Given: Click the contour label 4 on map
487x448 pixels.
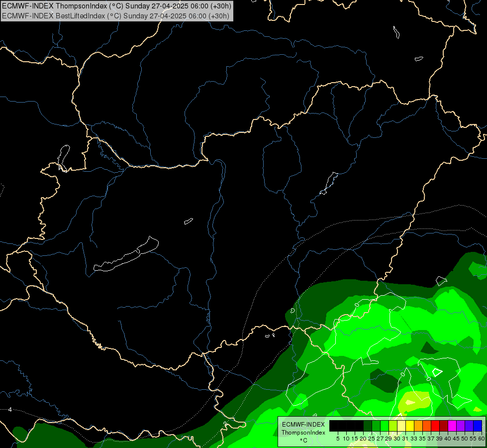Looking at the screenshot, I should point(10,410).
